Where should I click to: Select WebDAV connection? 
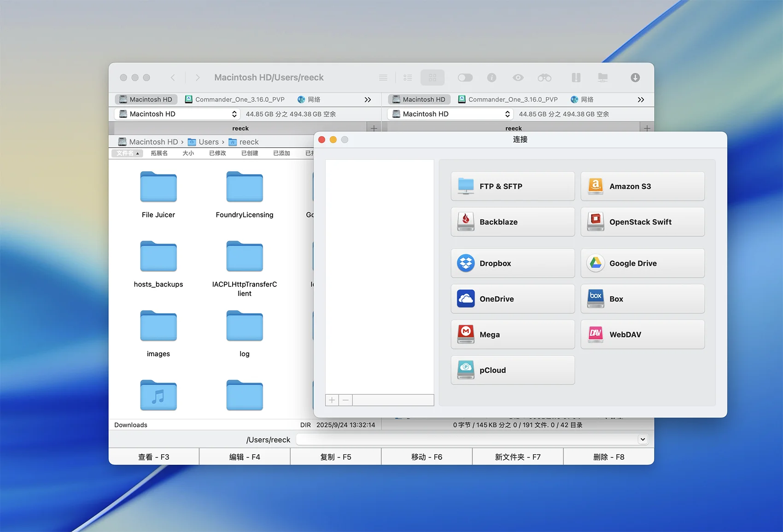(x=643, y=334)
